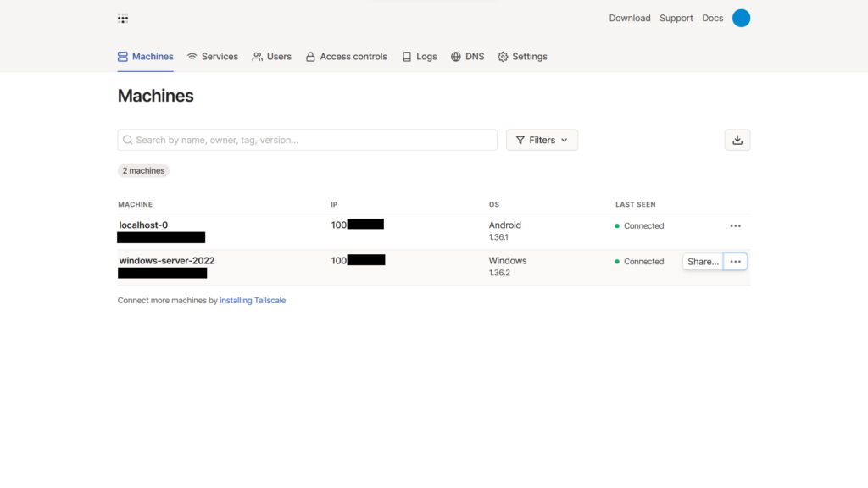Open the Filters dropdown
Image resolution: width=868 pixels, height=488 pixels.
(542, 140)
